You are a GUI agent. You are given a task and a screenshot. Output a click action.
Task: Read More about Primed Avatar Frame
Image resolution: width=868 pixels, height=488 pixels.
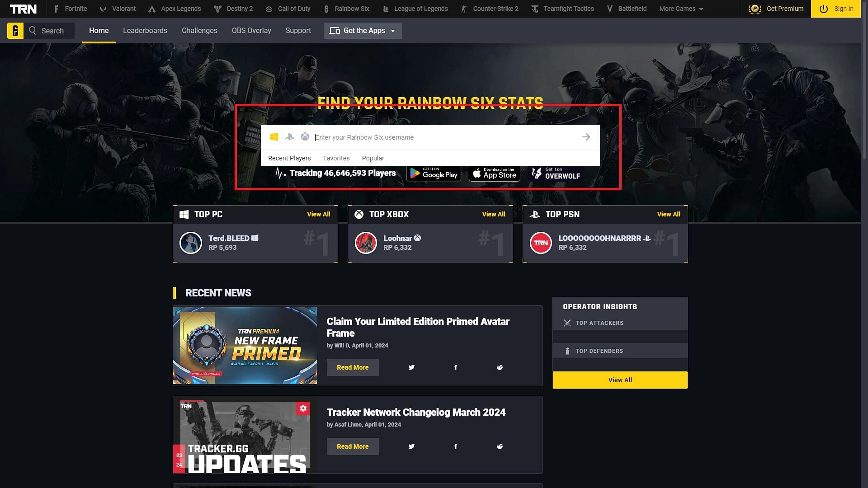352,367
